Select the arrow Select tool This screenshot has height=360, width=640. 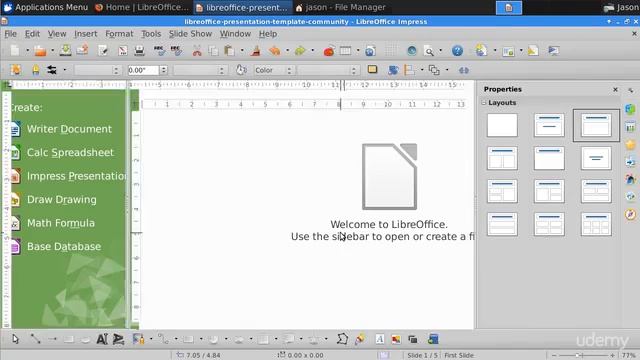(15, 339)
